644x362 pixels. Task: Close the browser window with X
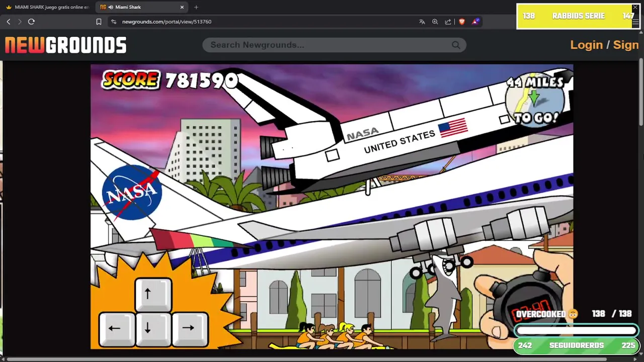point(635,8)
